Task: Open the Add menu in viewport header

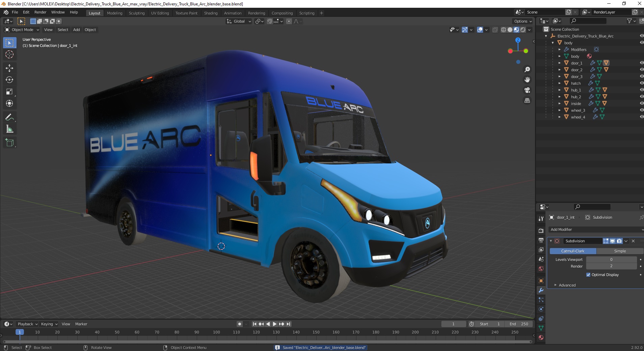Action: click(77, 30)
